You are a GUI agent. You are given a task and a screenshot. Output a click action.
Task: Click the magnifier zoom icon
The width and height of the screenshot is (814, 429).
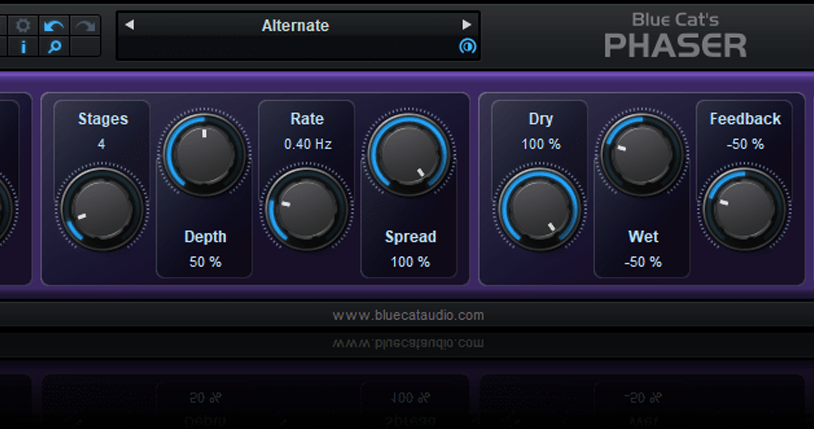click(54, 46)
